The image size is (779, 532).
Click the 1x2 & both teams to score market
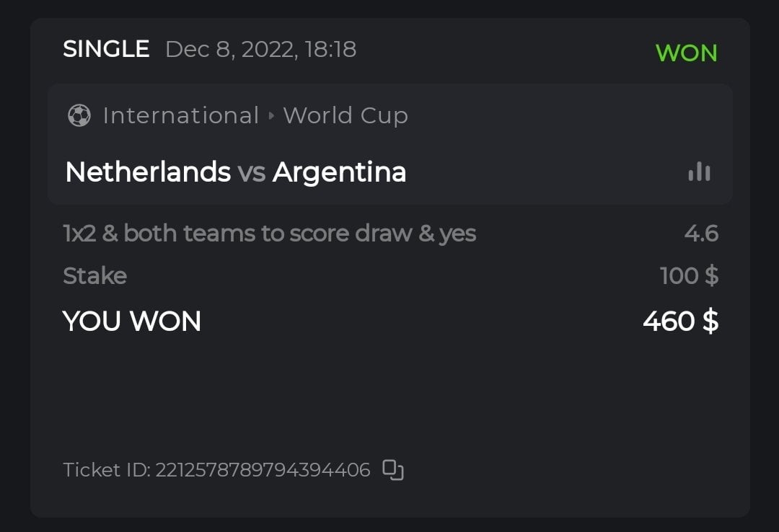tap(269, 234)
